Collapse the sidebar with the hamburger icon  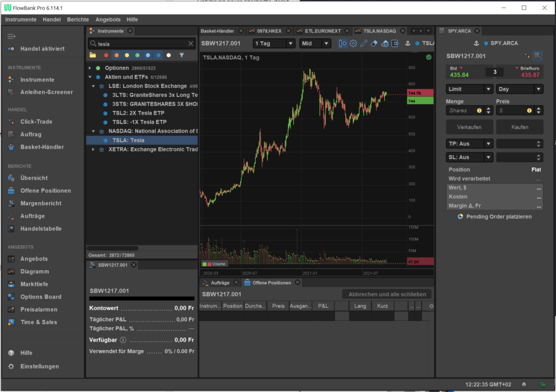[x=11, y=36]
